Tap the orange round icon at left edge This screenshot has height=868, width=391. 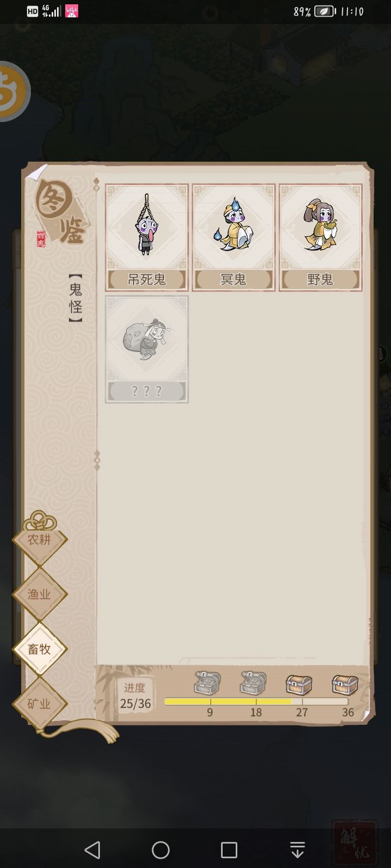tap(13, 91)
